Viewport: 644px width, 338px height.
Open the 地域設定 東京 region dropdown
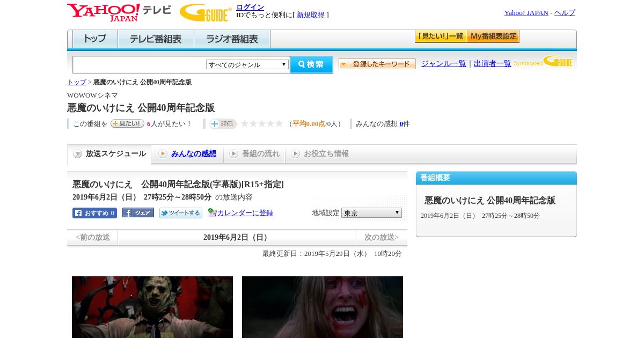coord(371,213)
